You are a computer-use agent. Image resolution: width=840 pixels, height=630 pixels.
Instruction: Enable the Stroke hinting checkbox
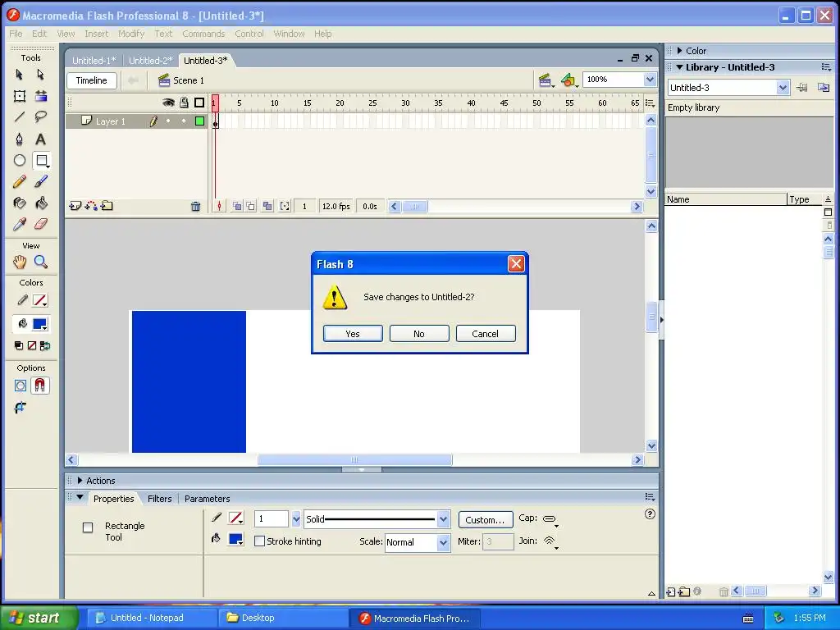[260, 541]
